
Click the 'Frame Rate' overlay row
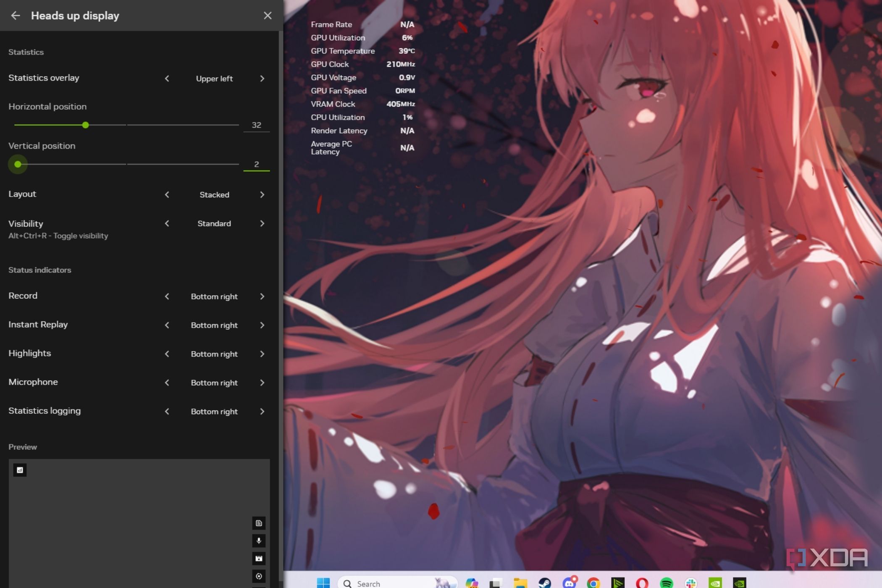pyautogui.click(x=362, y=24)
